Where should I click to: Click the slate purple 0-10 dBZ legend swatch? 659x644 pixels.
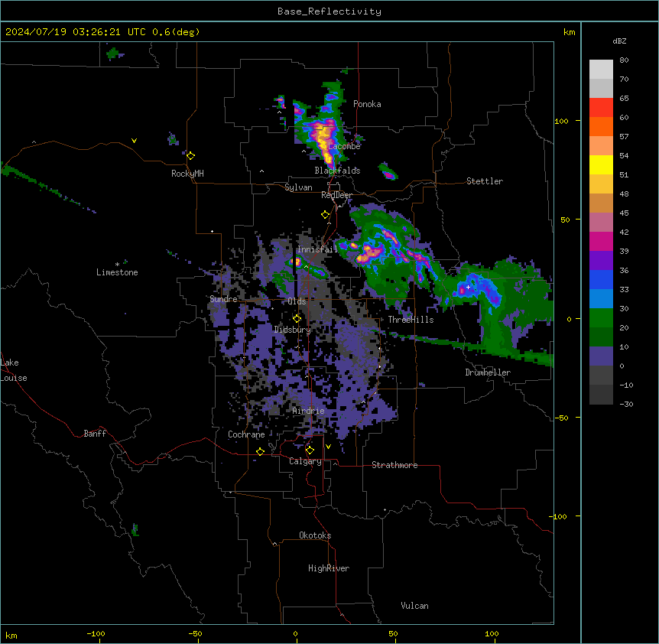pyautogui.click(x=601, y=356)
